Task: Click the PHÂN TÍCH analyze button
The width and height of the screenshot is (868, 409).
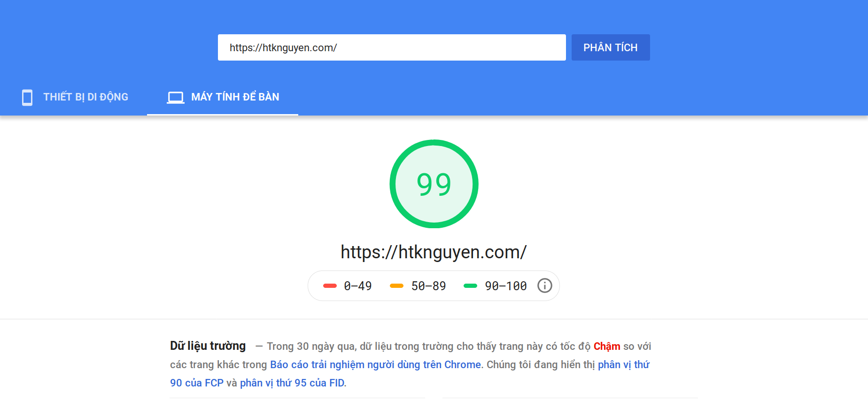Action: (611, 47)
